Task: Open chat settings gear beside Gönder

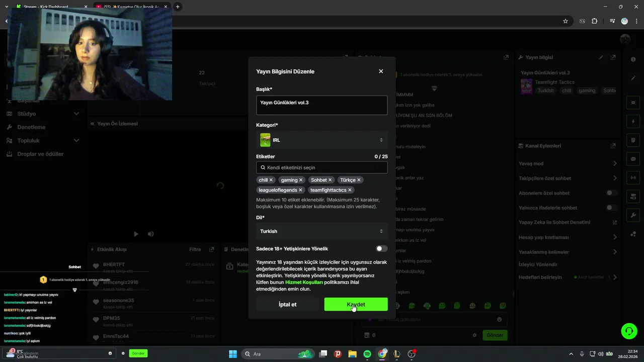Action: click(x=474, y=335)
